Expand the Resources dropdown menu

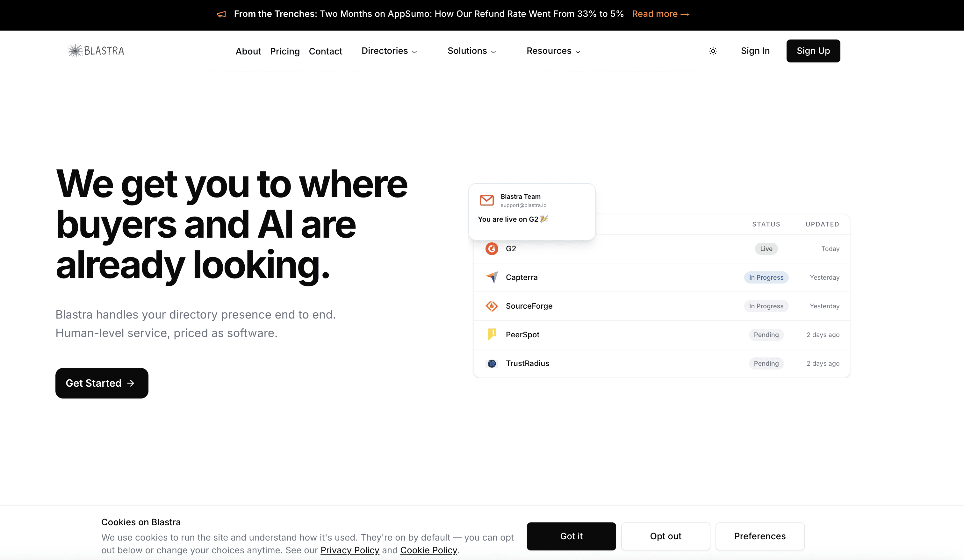tap(553, 51)
